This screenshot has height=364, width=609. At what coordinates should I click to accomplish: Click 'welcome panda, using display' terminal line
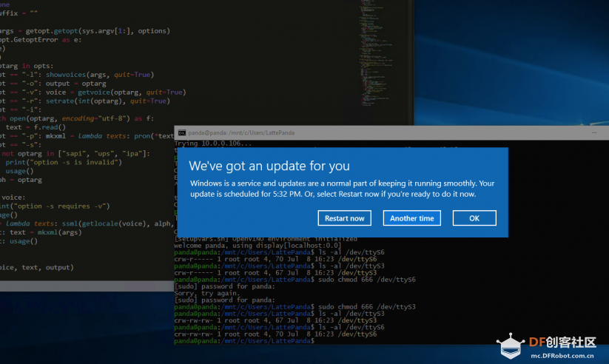coord(258,246)
